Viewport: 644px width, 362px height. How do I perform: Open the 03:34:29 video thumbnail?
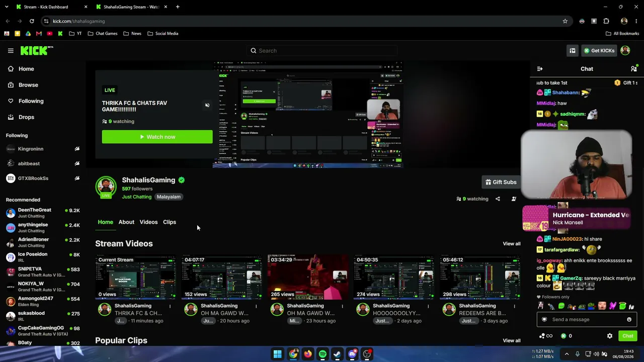(x=308, y=278)
